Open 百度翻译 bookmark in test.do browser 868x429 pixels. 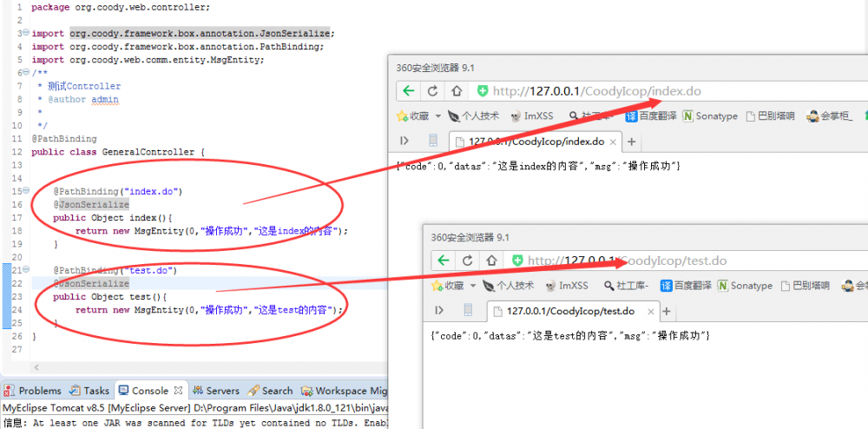[686, 286]
